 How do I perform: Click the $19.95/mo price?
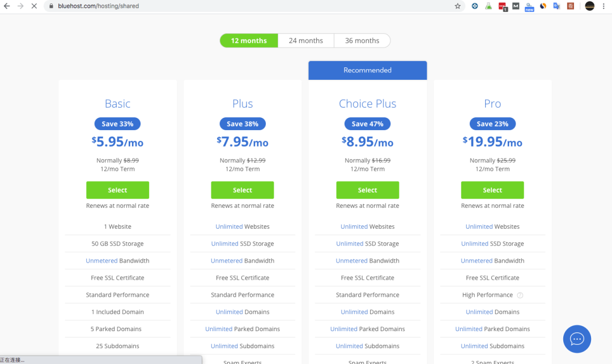click(x=492, y=142)
